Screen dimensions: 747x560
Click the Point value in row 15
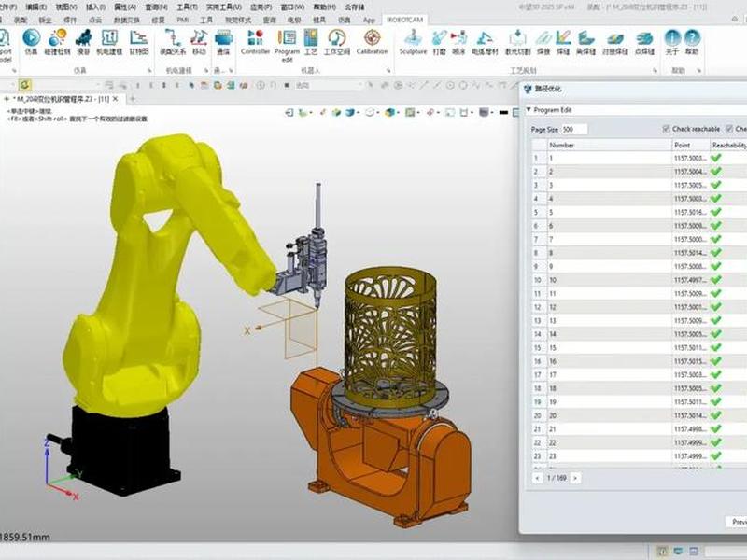pyautogui.click(x=689, y=347)
